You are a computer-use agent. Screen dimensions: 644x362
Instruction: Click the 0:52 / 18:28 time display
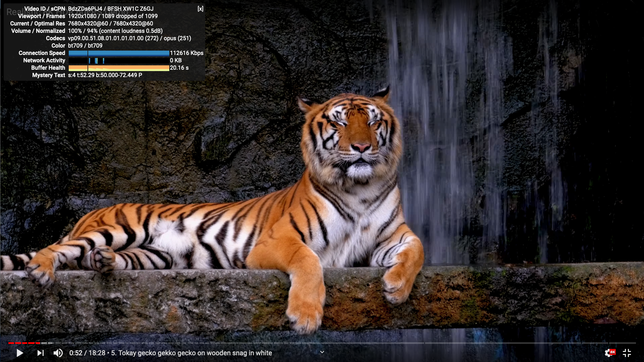coord(87,353)
